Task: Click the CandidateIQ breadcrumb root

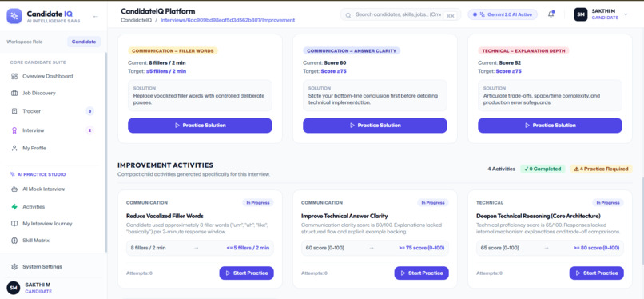Action: click(x=136, y=20)
